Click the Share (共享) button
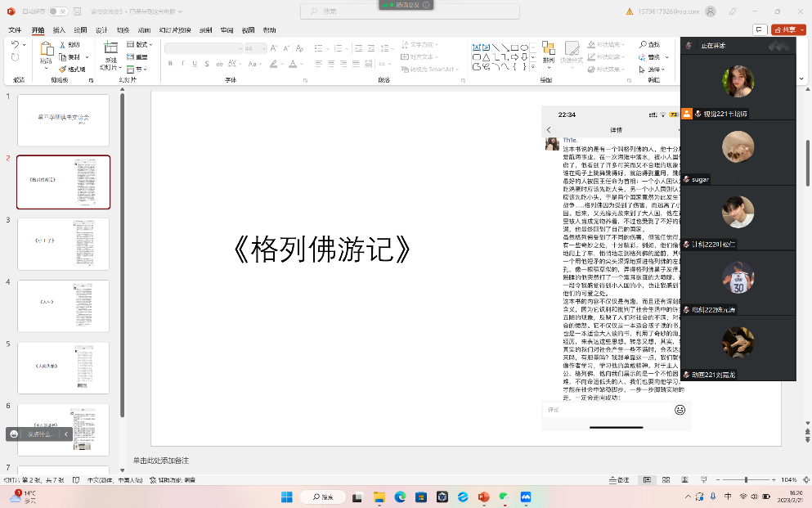This screenshot has height=508, width=812. click(x=785, y=29)
